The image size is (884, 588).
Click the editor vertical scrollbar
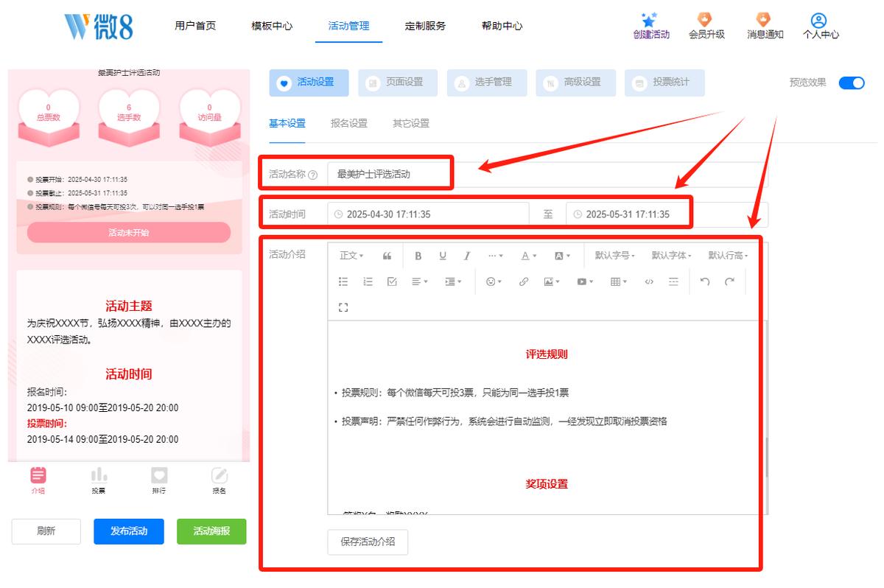coord(765,457)
